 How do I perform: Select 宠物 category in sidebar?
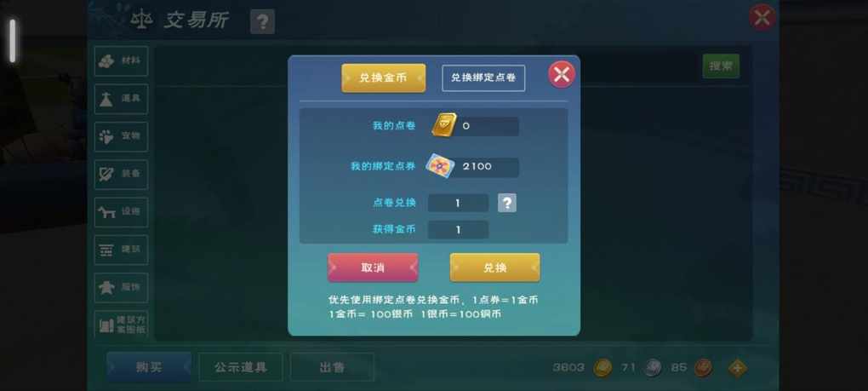(121, 137)
